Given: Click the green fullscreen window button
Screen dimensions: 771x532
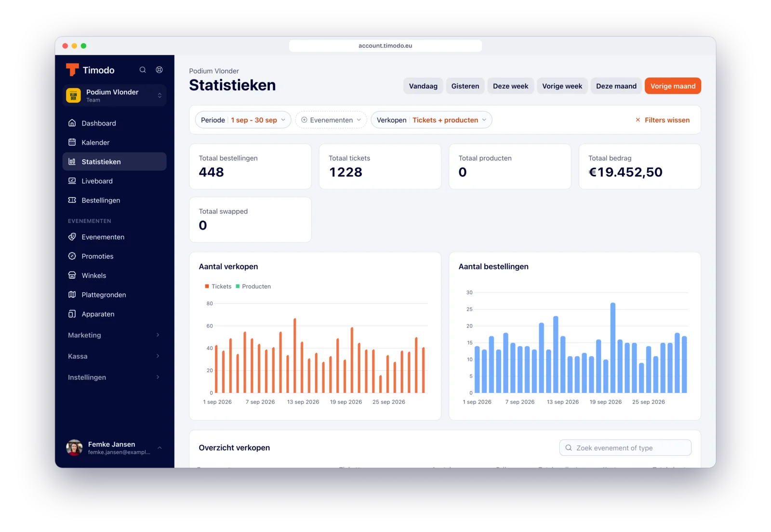Looking at the screenshot, I should [83, 46].
